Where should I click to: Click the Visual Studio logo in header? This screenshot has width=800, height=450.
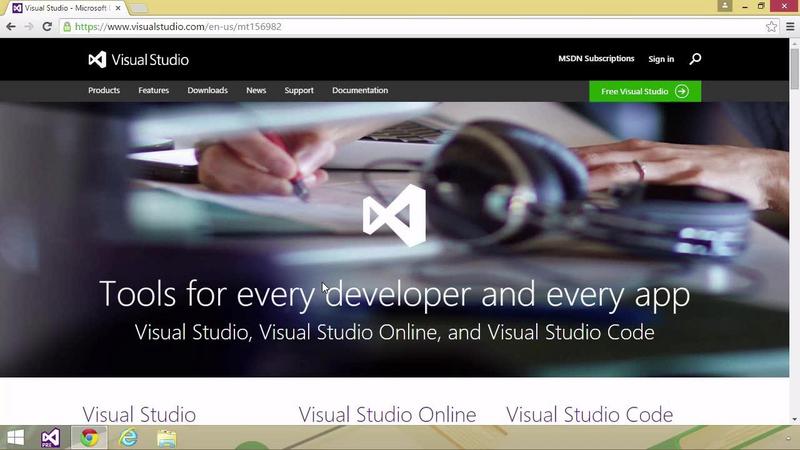138,60
